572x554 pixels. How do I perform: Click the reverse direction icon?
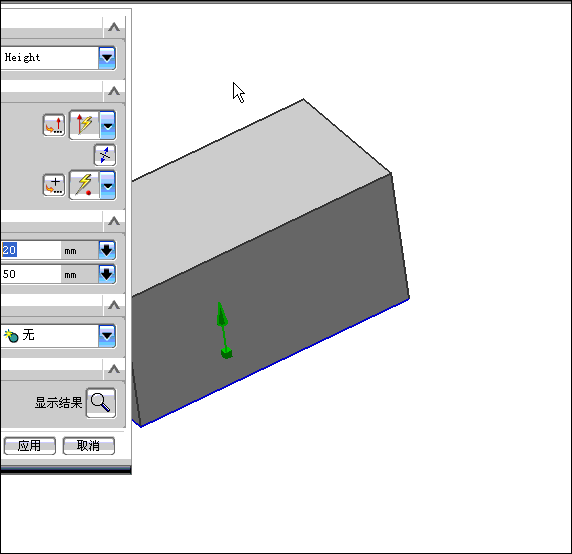[x=105, y=155]
